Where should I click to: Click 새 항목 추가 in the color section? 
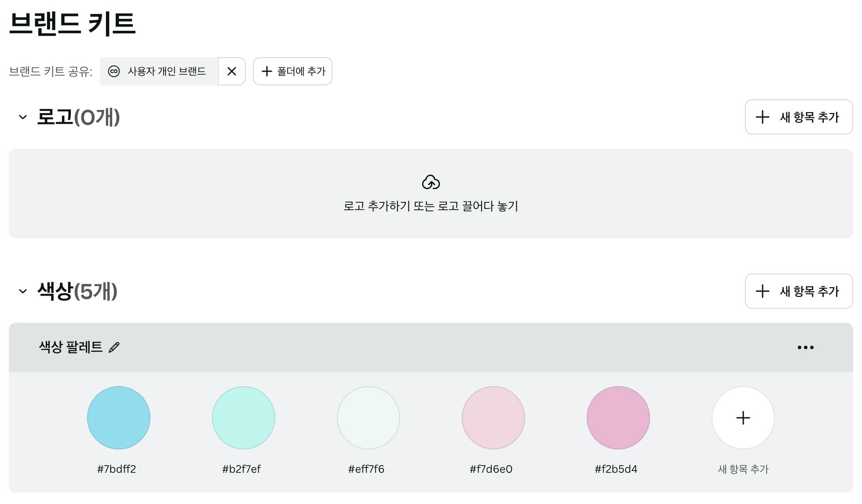pyautogui.click(x=799, y=291)
